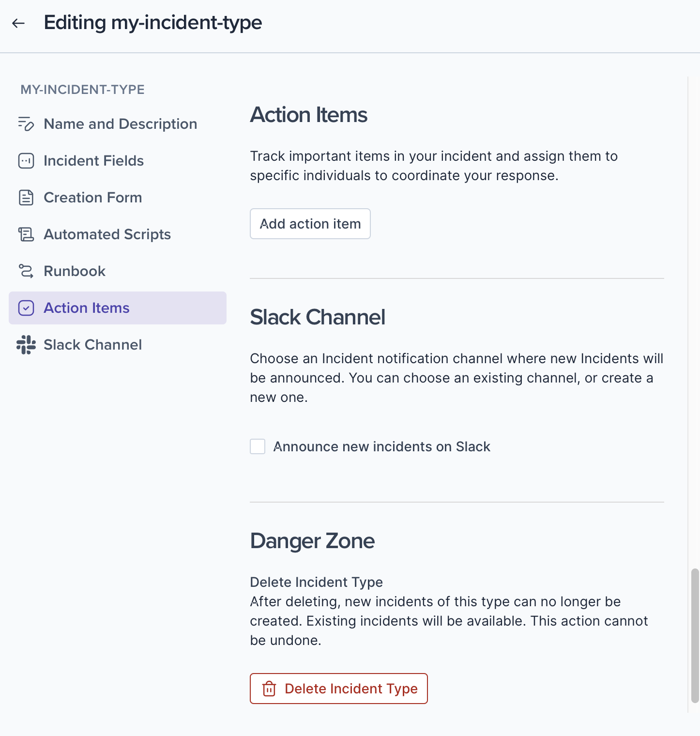The width and height of the screenshot is (700, 736).
Task: Click the Creation Form document icon
Action: click(x=26, y=198)
